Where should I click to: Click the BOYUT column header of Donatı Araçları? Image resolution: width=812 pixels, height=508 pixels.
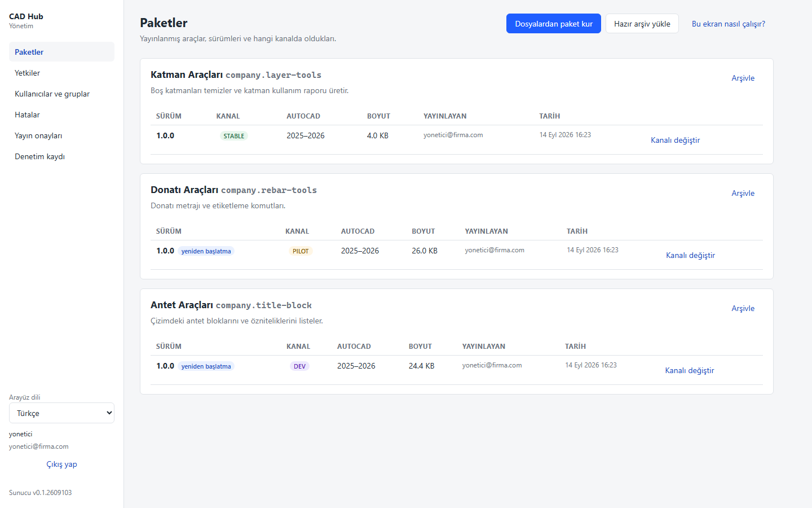[423, 231]
